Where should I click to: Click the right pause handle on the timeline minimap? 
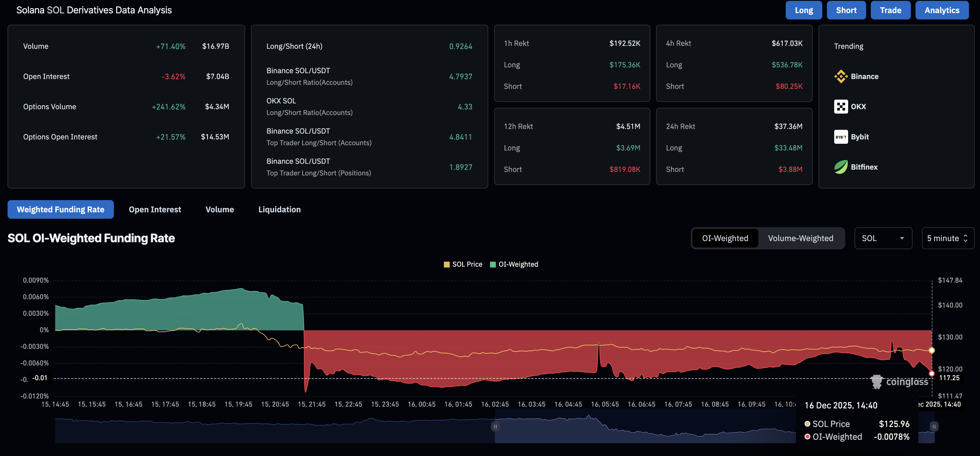point(934,427)
